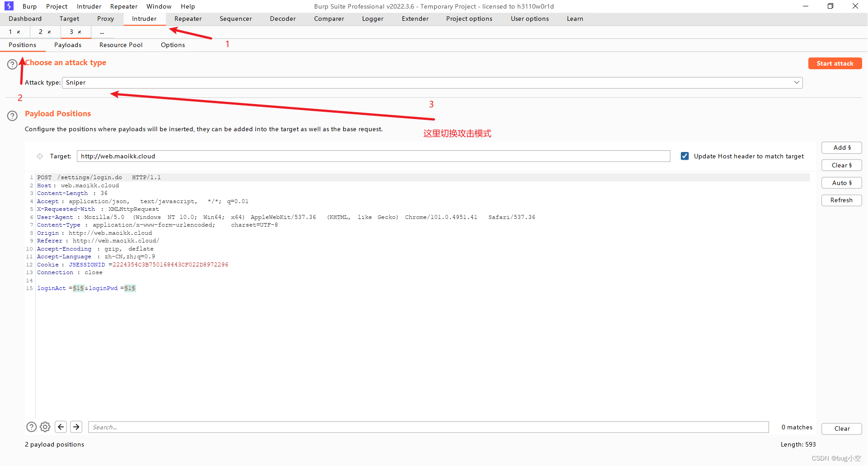Open the Repeater menu in menu bar

[x=124, y=6]
